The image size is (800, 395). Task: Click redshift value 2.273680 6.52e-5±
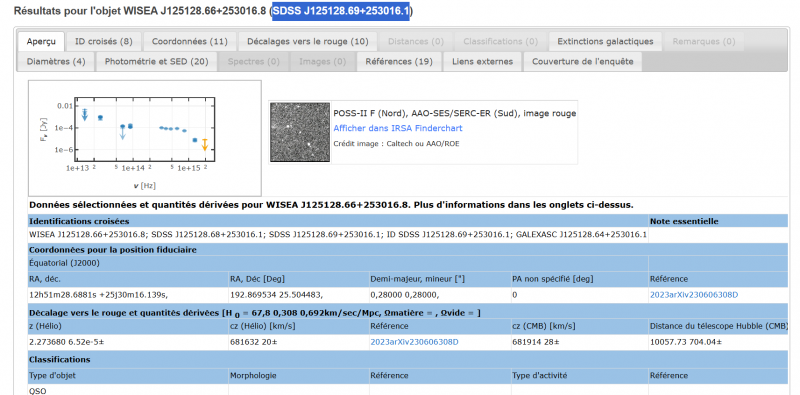65,342
